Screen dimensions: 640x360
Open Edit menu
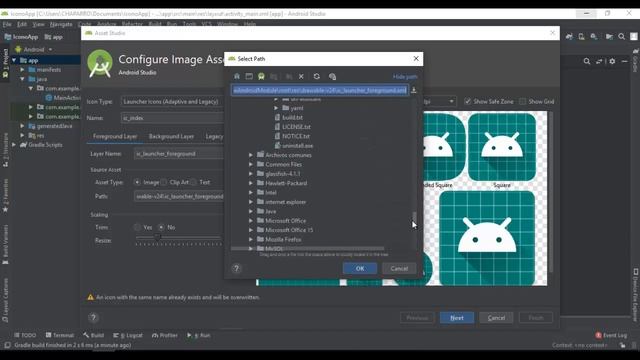click(22, 24)
